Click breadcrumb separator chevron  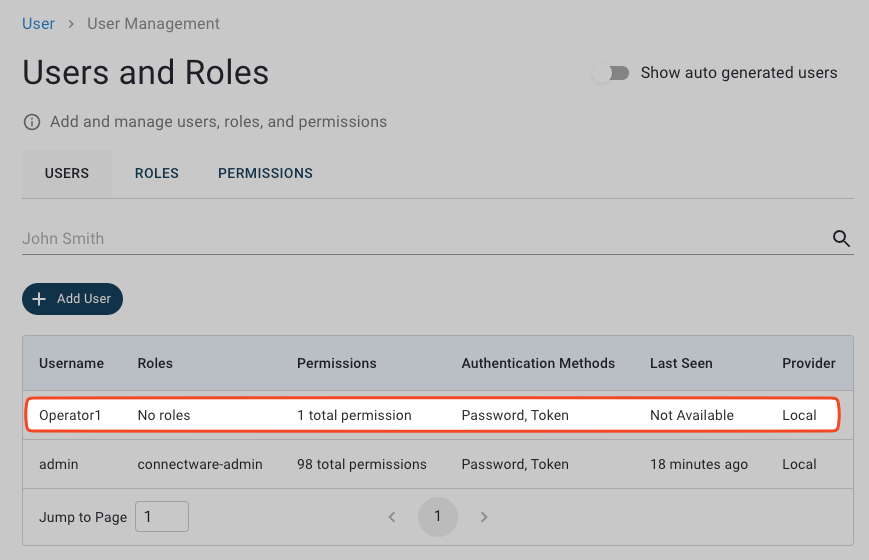(x=71, y=24)
